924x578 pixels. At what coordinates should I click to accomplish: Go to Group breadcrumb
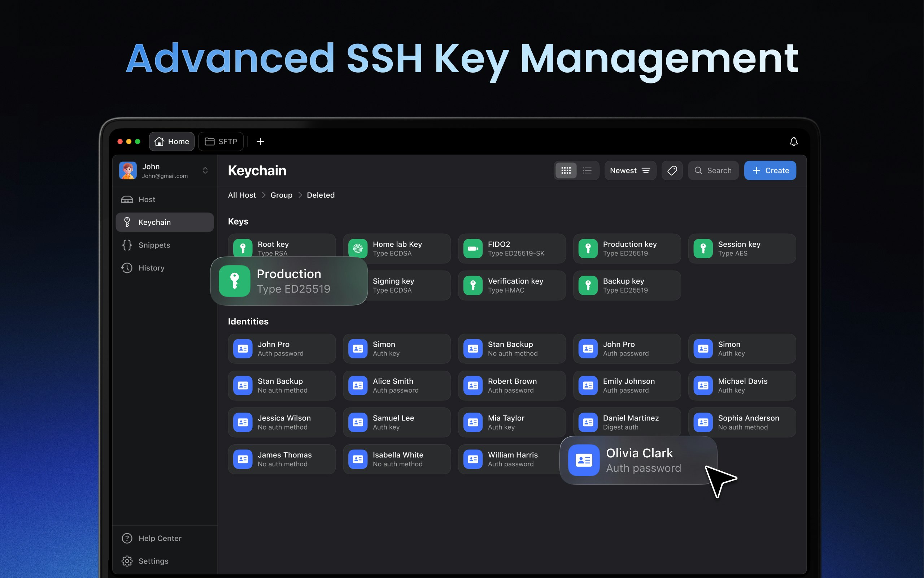(282, 195)
